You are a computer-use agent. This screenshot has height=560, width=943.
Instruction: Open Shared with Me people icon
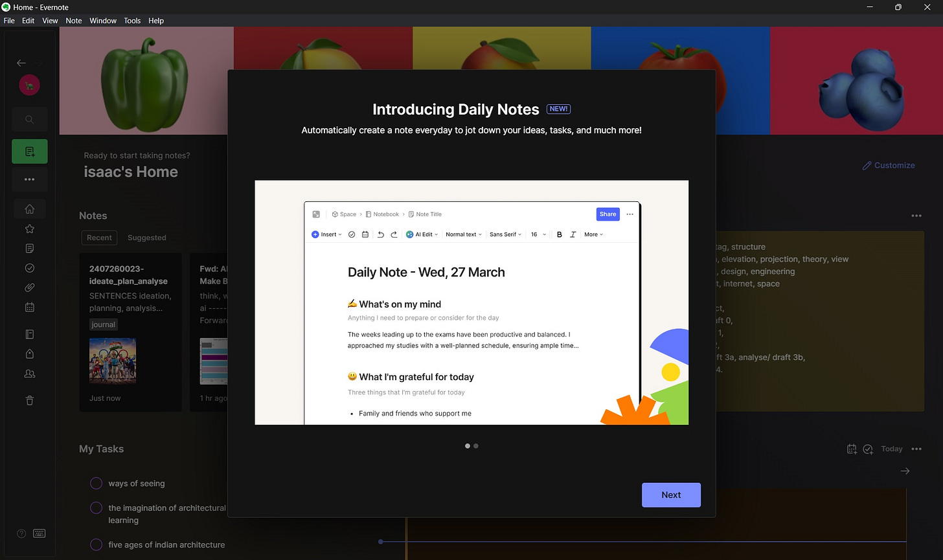click(29, 374)
